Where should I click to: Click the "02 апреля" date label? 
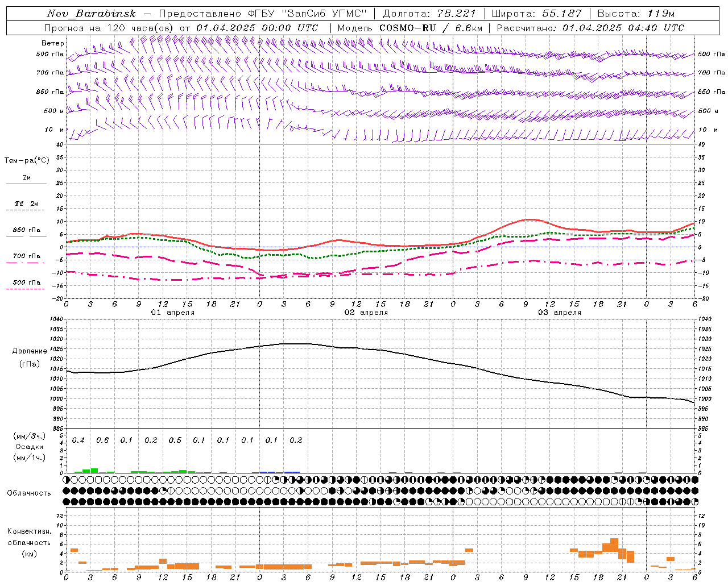(366, 313)
